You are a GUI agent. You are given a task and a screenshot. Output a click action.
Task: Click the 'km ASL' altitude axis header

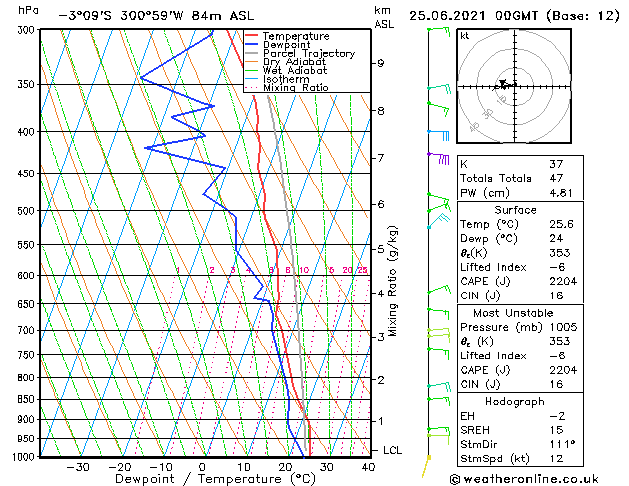(x=384, y=17)
